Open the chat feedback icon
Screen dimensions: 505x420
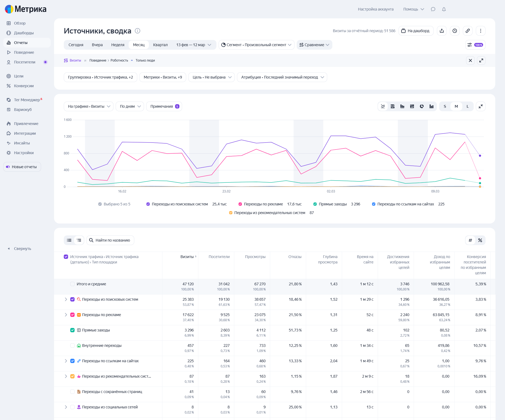pyautogui.click(x=433, y=9)
